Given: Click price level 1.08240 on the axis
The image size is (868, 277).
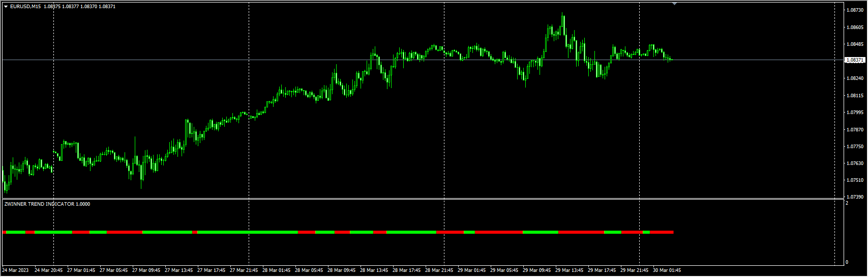Looking at the screenshot, I should click(855, 78).
